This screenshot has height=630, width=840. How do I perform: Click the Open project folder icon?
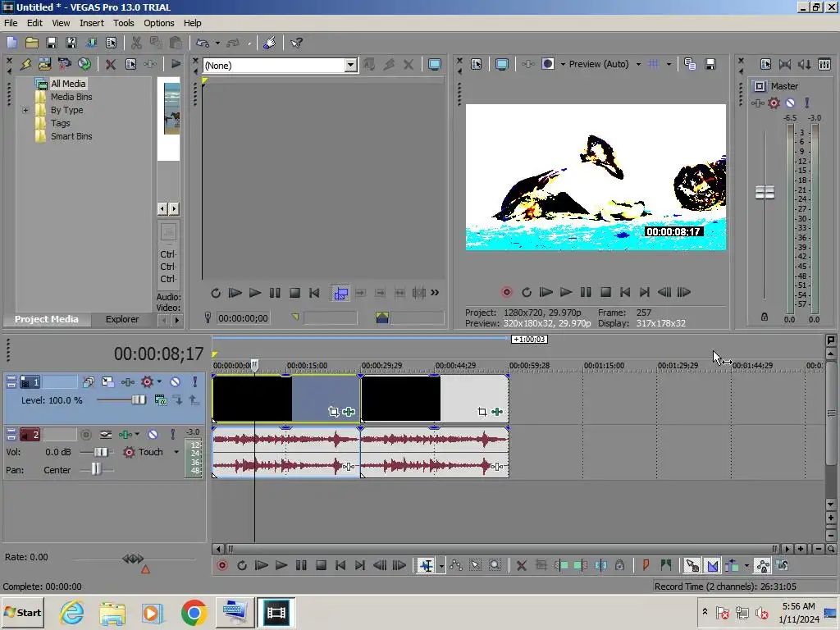click(x=32, y=43)
